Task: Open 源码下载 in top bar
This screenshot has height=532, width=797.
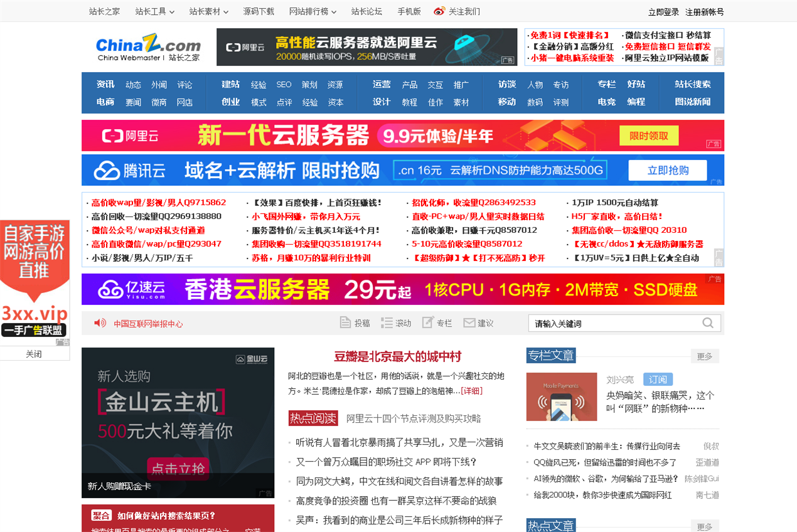Action: 259,11
